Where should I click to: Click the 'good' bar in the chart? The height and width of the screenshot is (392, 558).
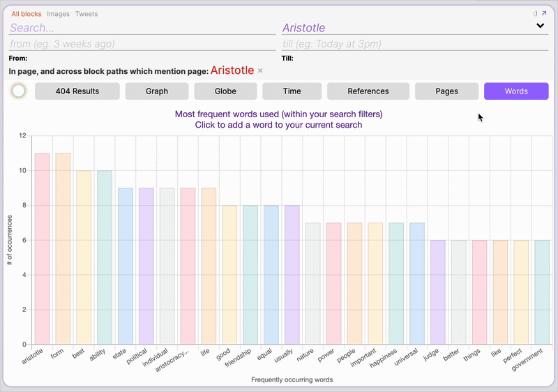pos(229,275)
